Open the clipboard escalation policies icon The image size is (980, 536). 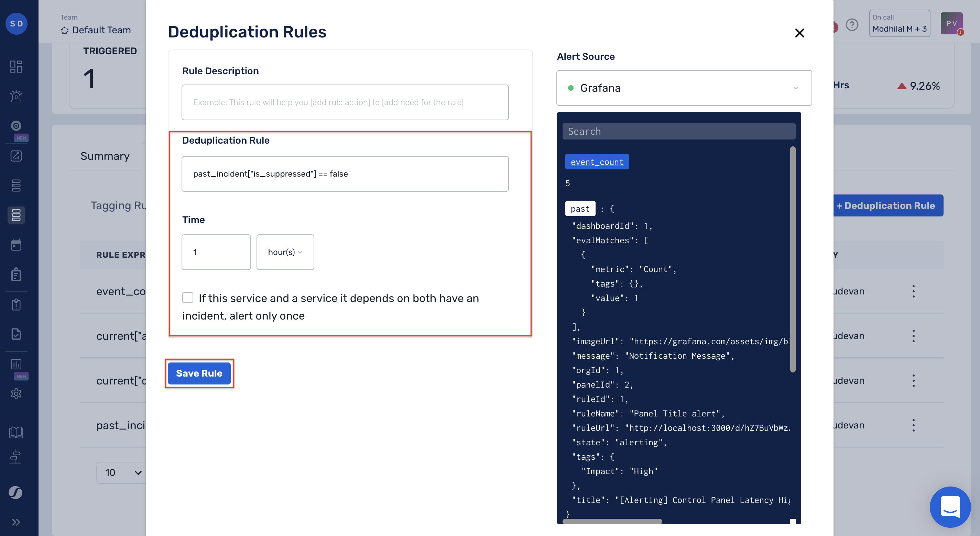(x=16, y=274)
